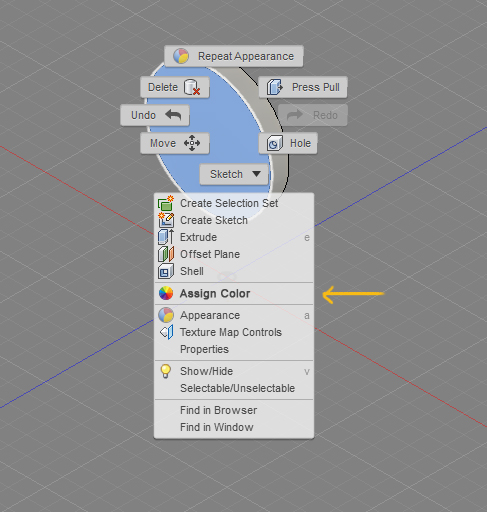This screenshot has width=487, height=512.
Task: Click the Press Pull icon
Action: [275, 87]
